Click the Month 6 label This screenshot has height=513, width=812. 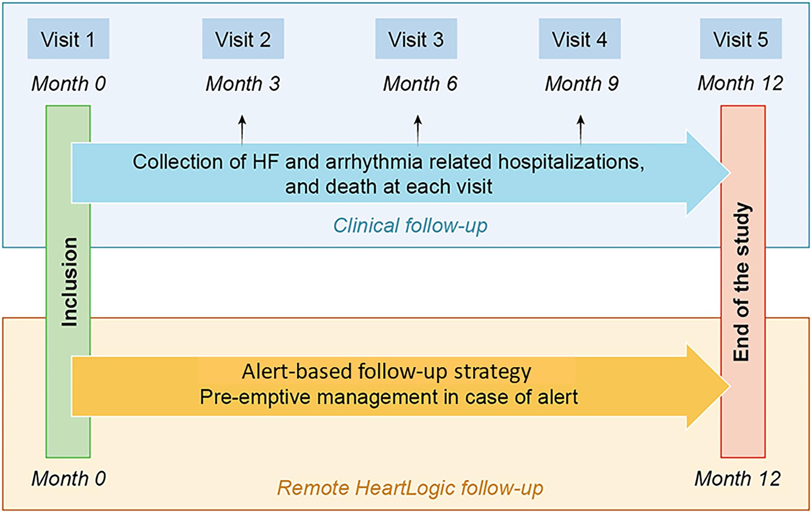420,84
